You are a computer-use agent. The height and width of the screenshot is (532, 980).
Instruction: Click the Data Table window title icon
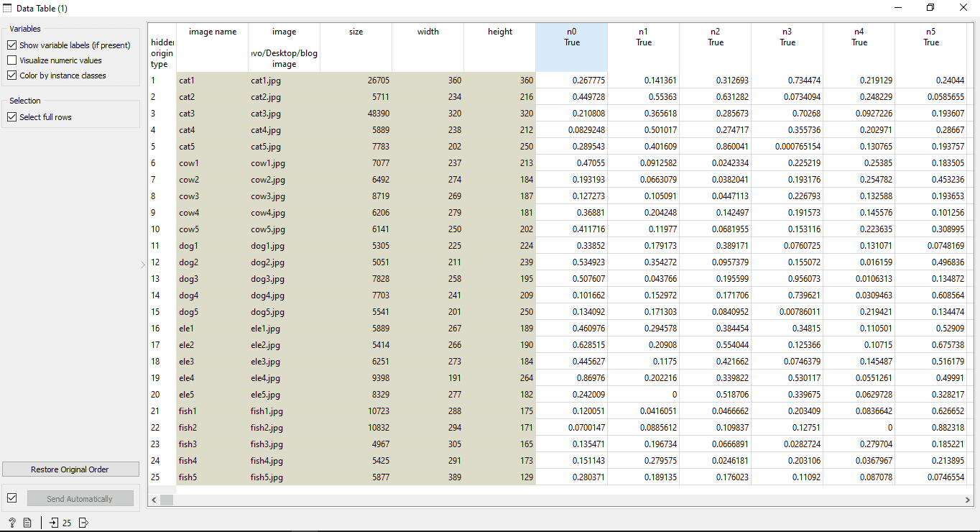[9, 8]
